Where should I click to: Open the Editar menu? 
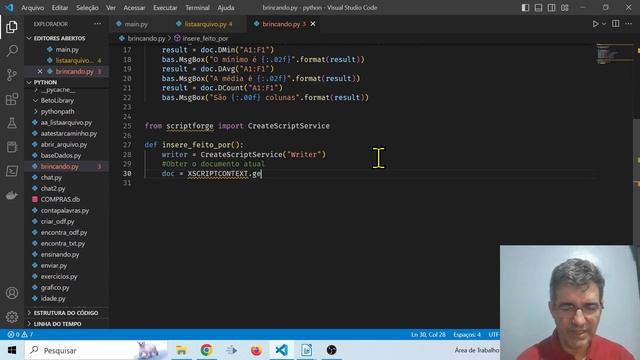[x=60, y=8]
